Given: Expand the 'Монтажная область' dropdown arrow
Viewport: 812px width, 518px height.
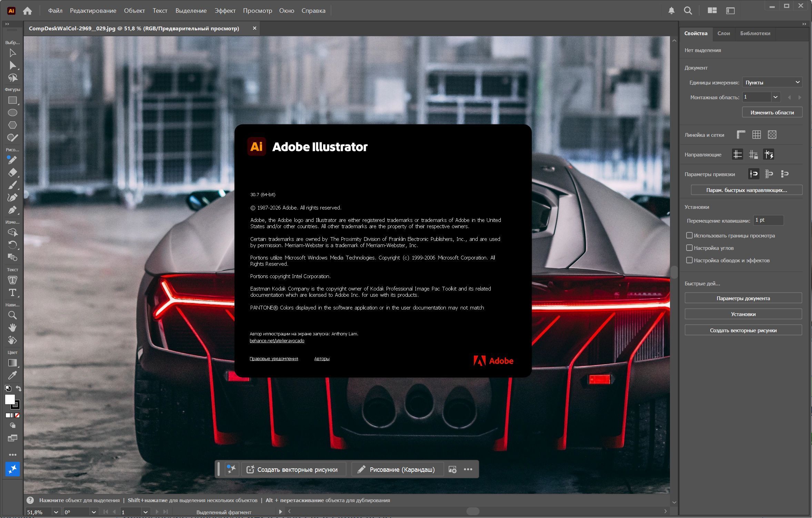Looking at the screenshot, I should coord(775,97).
